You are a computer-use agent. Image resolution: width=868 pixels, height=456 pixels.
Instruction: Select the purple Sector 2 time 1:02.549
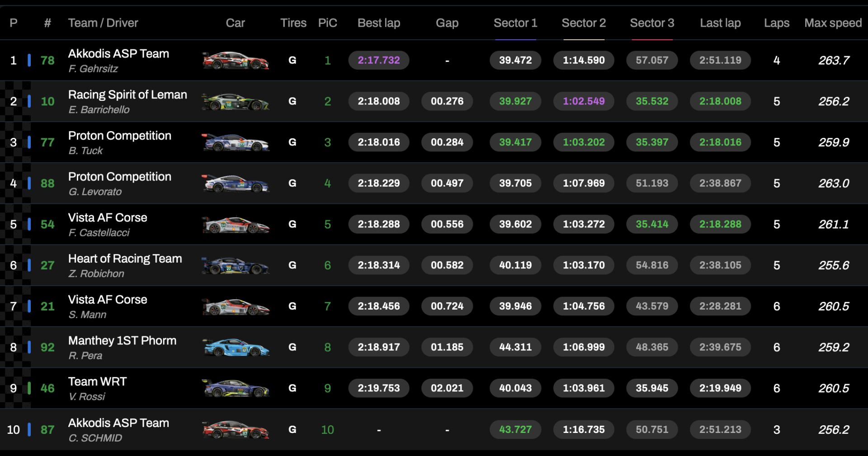click(x=584, y=101)
